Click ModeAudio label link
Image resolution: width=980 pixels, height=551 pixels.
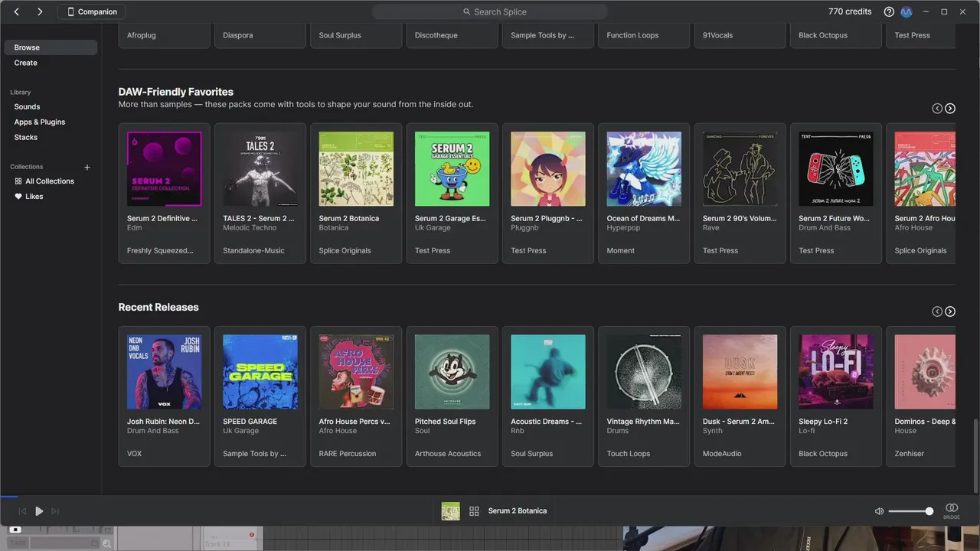point(722,454)
